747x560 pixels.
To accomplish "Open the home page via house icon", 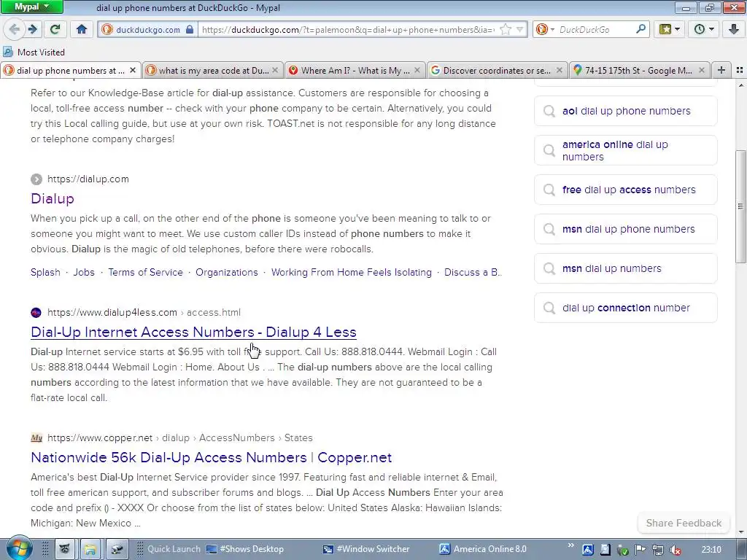I will point(82,29).
